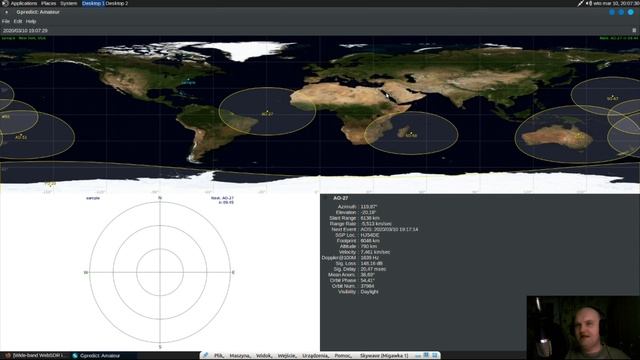Open VirtualBox Pomoc menu
This screenshot has width=640, height=360.
click(x=343, y=356)
